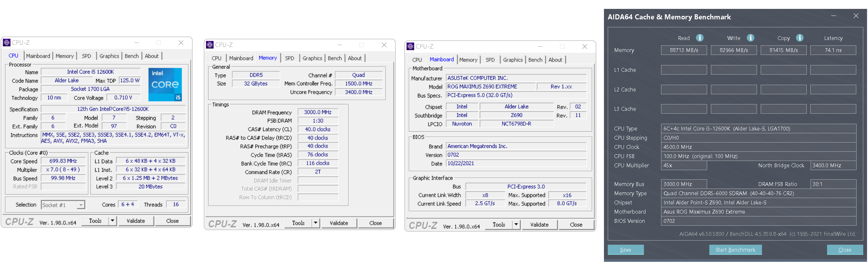Click the CPU Multiplier 45x field in AIDA64
The width and height of the screenshot is (868, 265).
coord(684,165)
